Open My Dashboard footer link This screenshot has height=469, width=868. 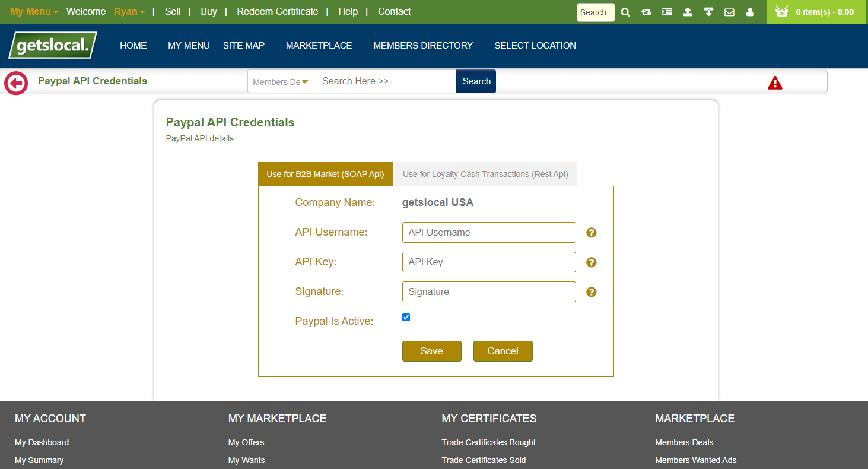click(42, 442)
